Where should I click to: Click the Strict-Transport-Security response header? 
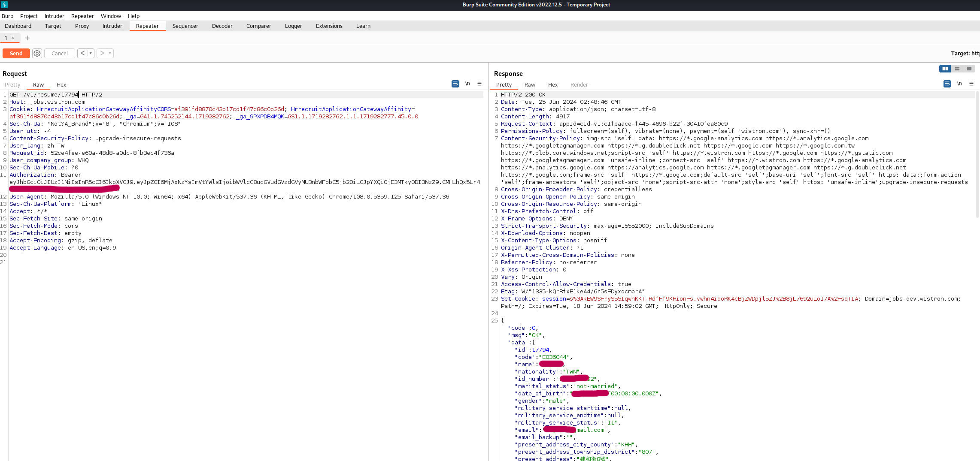(607, 226)
